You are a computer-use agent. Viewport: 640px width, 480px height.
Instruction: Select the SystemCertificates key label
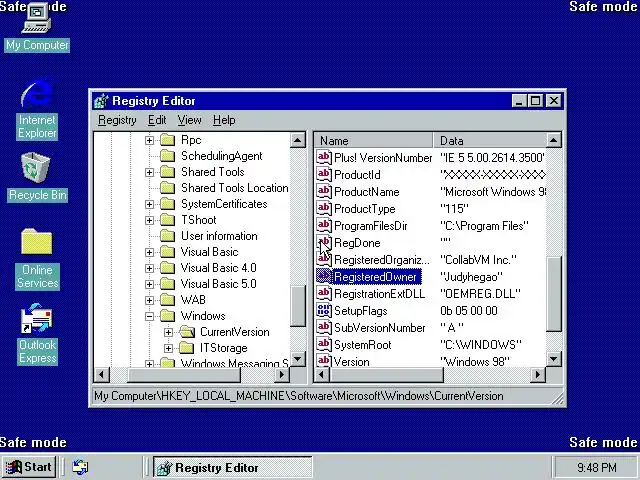click(224, 204)
